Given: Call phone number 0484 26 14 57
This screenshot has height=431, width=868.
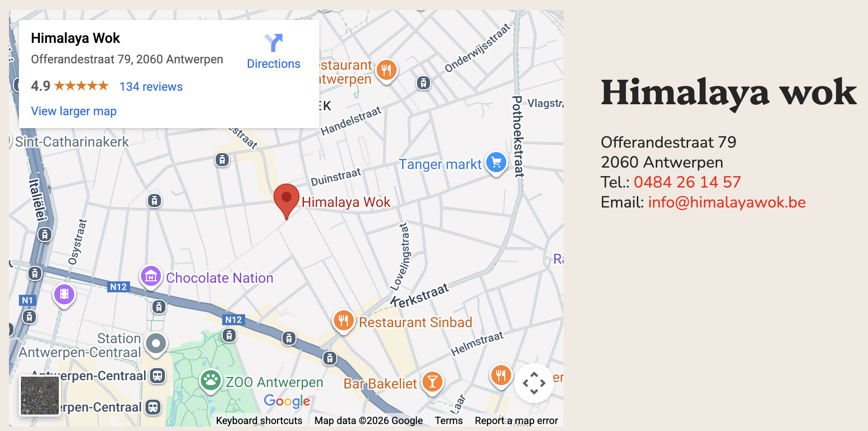Looking at the screenshot, I should point(687,182).
